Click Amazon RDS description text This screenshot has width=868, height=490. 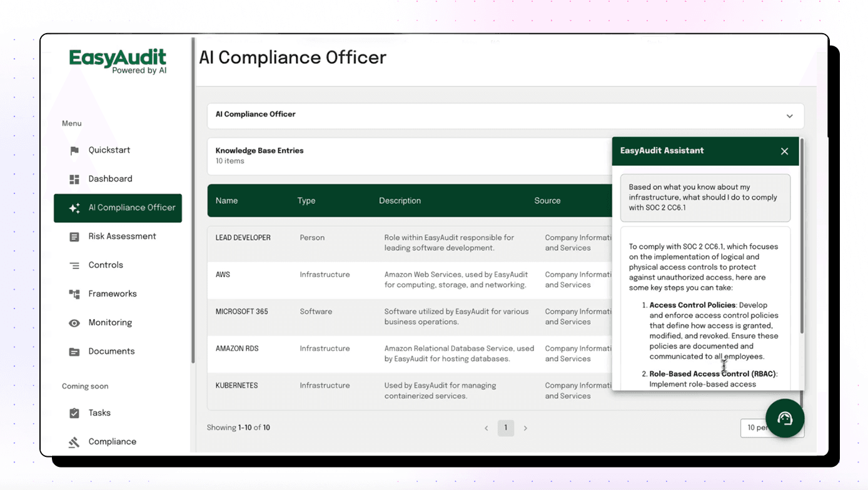click(459, 354)
